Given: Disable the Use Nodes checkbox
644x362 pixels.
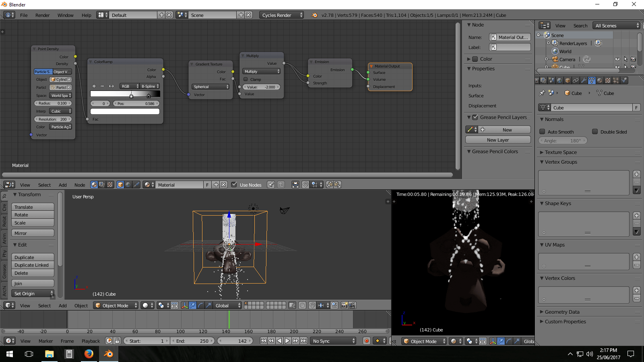Looking at the screenshot, I should pos(234,185).
